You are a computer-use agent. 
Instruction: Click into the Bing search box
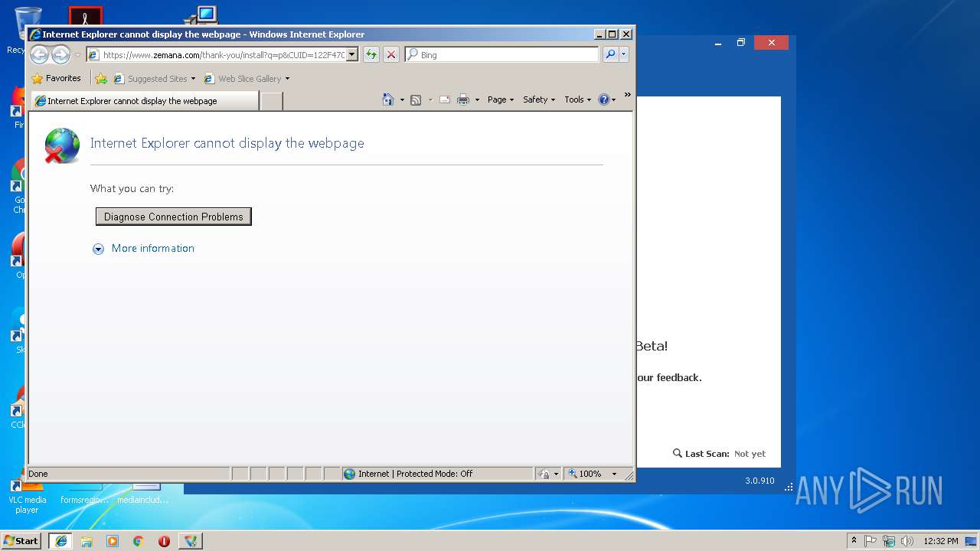(501, 54)
